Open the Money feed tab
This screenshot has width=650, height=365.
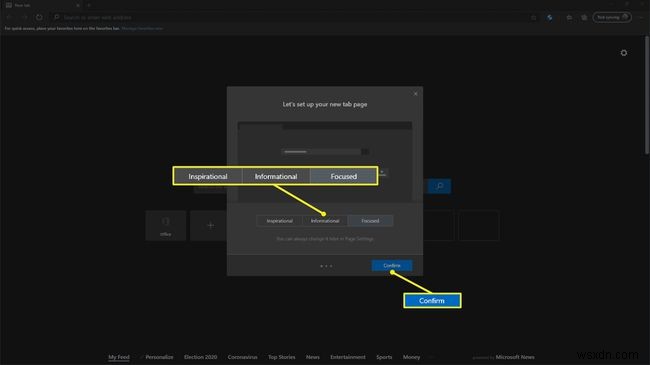(411, 357)
